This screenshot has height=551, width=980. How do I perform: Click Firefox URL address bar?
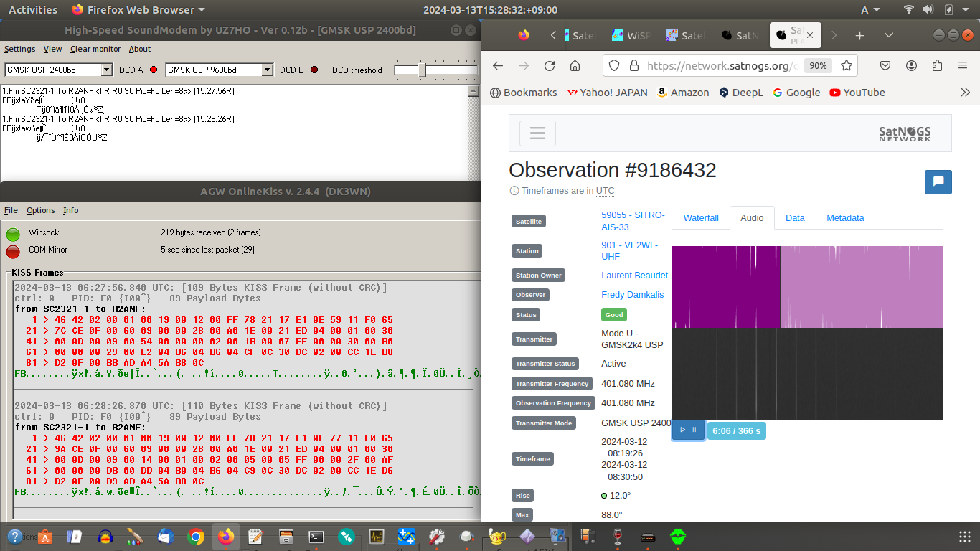(722, 65)
